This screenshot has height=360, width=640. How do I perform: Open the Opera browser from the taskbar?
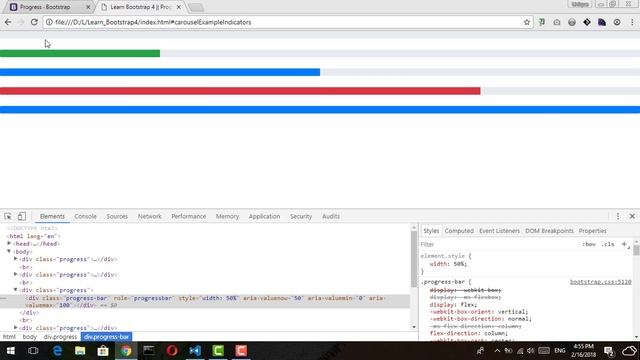click(172, 351)
